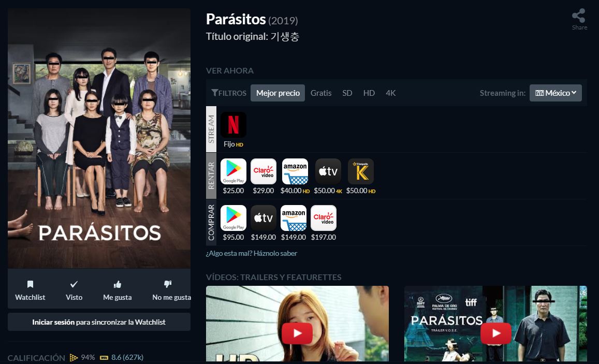
Task: Buy on Apple TV for $149.00
Action: pos(263,217)
